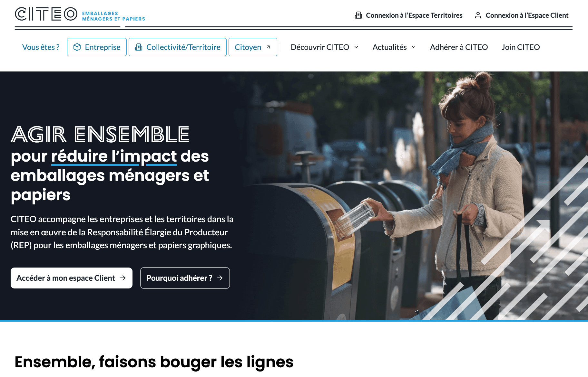Click the person icon beside Espace Client

tap(478, 15)
